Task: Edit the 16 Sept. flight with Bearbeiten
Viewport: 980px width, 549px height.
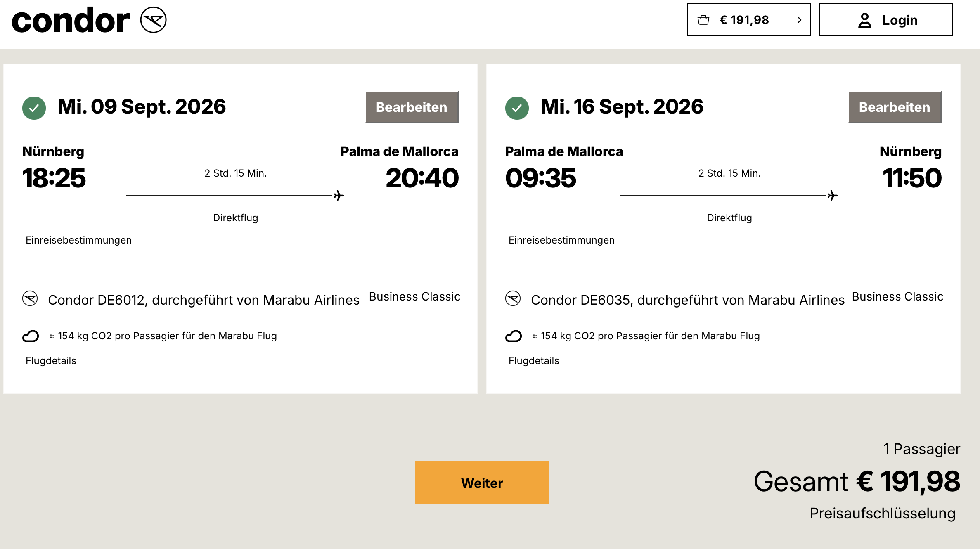Action: pos(895,107)
